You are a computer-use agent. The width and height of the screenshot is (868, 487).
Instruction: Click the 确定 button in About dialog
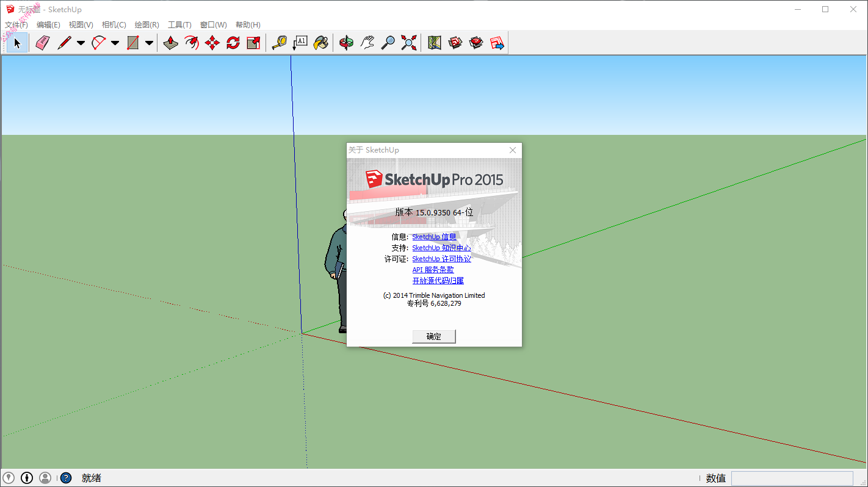434,336
